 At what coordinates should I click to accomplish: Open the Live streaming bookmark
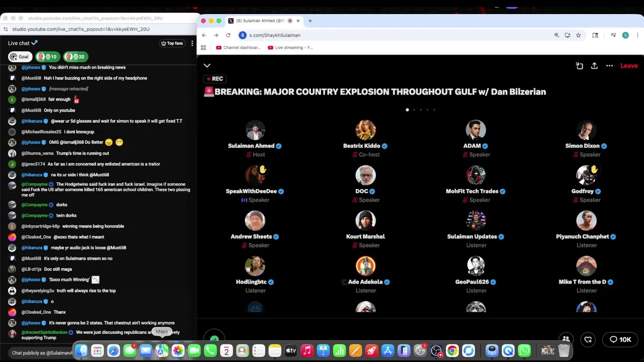click(x=290, y=48)
